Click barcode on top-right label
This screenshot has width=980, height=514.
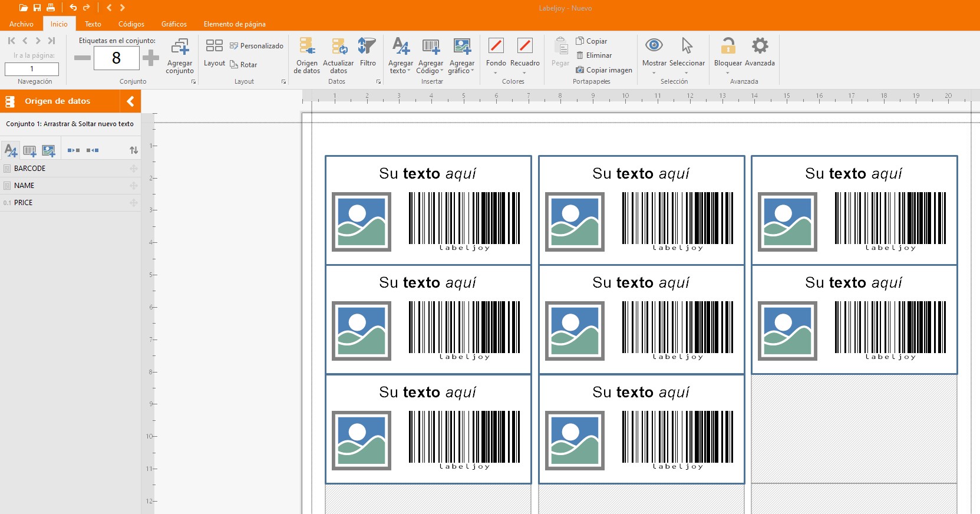click(890, 222)
